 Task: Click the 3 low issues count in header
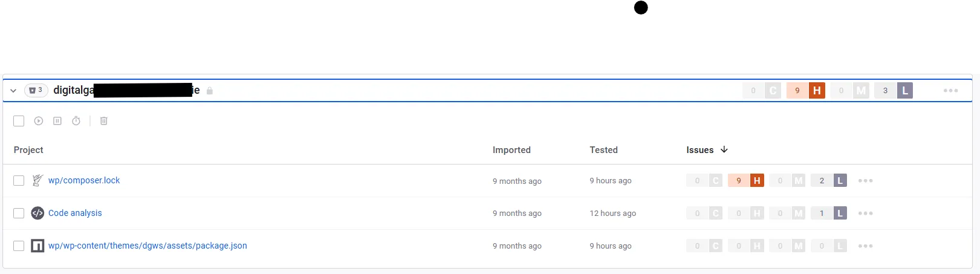(885, 91)
